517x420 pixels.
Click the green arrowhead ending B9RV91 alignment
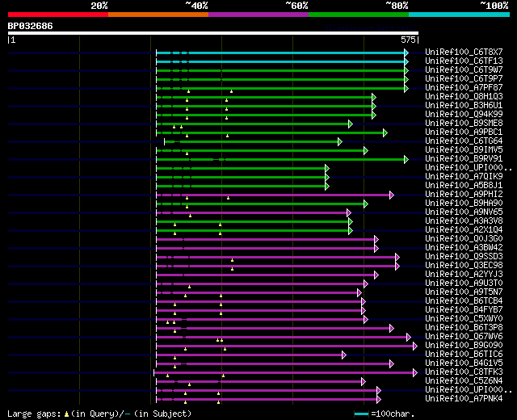(x=406, y=160)
